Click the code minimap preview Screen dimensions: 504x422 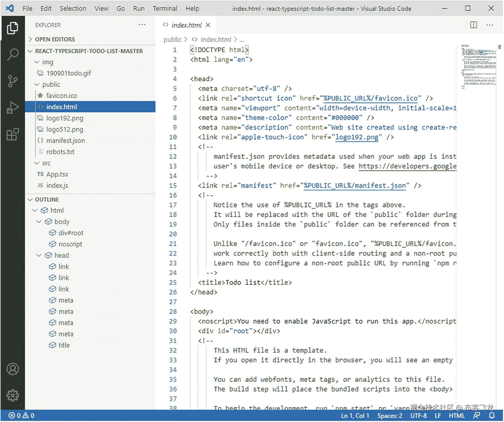[x=478, y=66]
